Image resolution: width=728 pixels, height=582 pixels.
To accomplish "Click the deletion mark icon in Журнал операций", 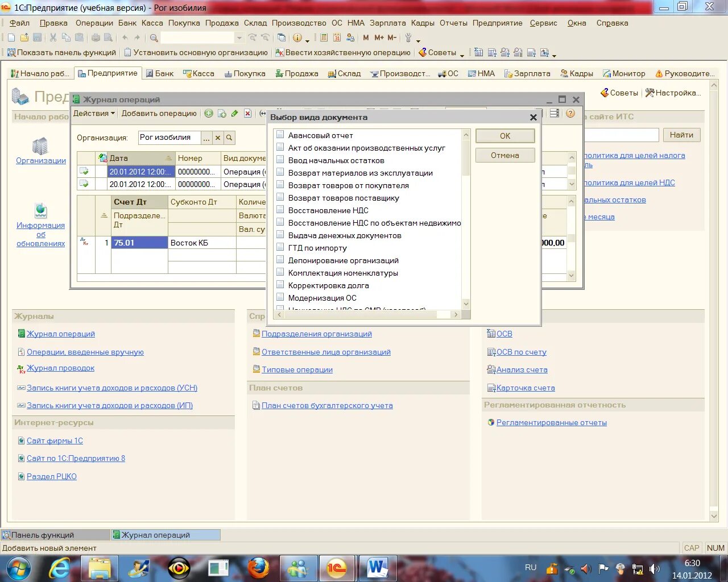I will coord(247,114).
